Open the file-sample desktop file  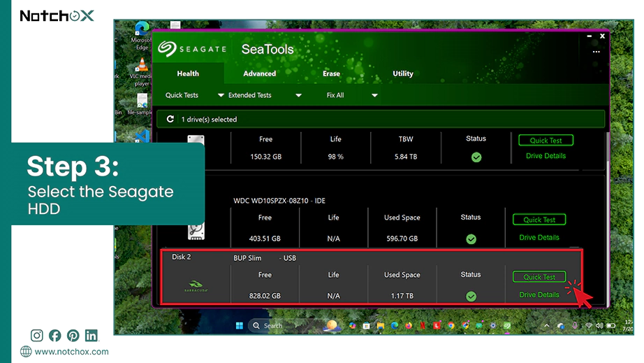pos(142,104)
